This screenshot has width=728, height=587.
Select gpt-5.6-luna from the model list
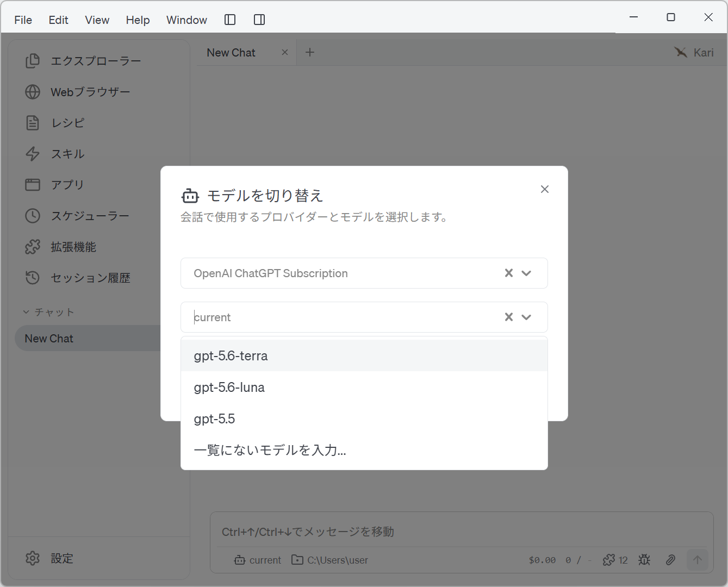click(x=364, y=387)
